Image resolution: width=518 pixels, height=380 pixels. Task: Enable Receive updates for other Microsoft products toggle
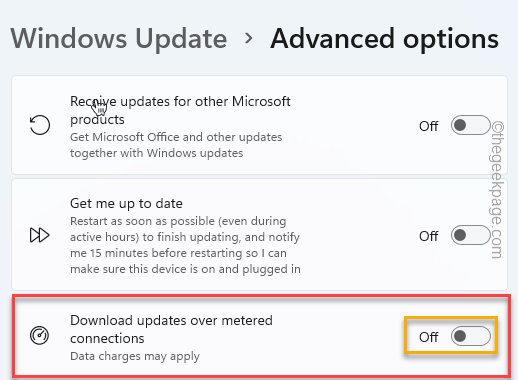click(x=470, y=125)
